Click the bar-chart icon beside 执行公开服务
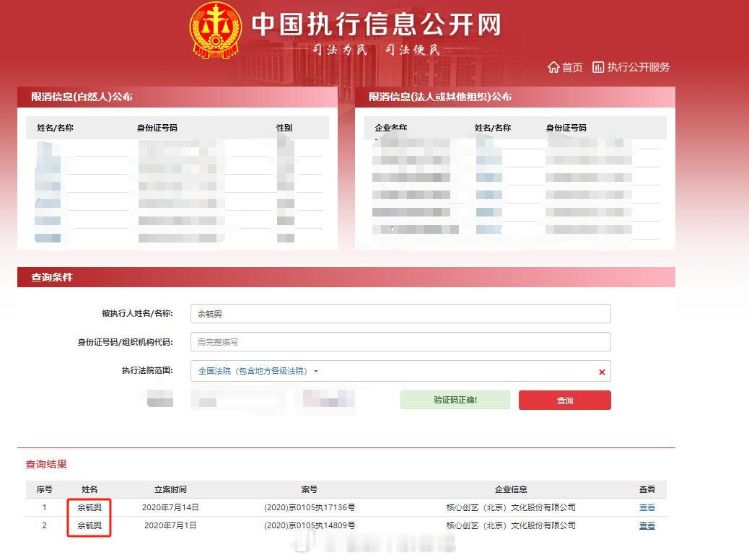Image resolution: width=749 pixels, height=560 pixels. pyautogui.click(x=599, y=67)
